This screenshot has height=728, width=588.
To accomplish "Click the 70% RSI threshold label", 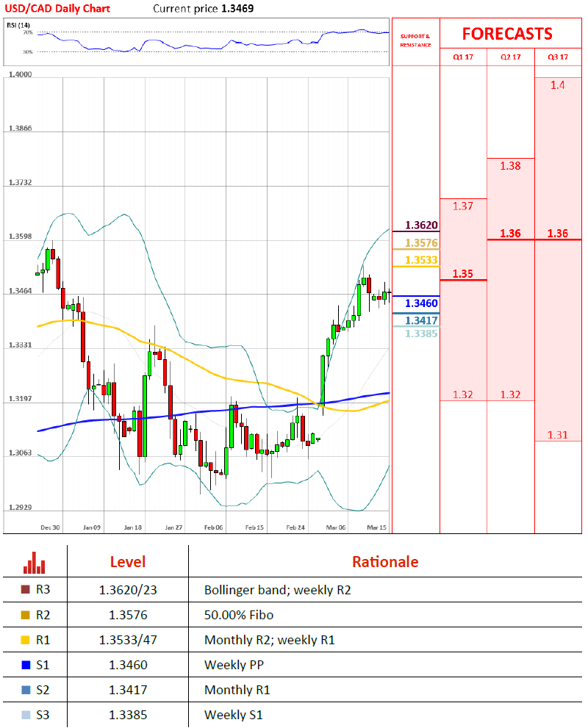I will [x=28, y=32].
